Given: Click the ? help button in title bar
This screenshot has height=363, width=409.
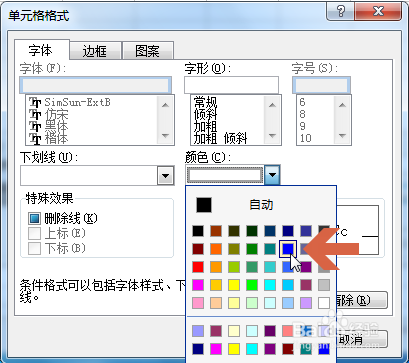Looking at the screenshot, I should click(x=340, y=12).
